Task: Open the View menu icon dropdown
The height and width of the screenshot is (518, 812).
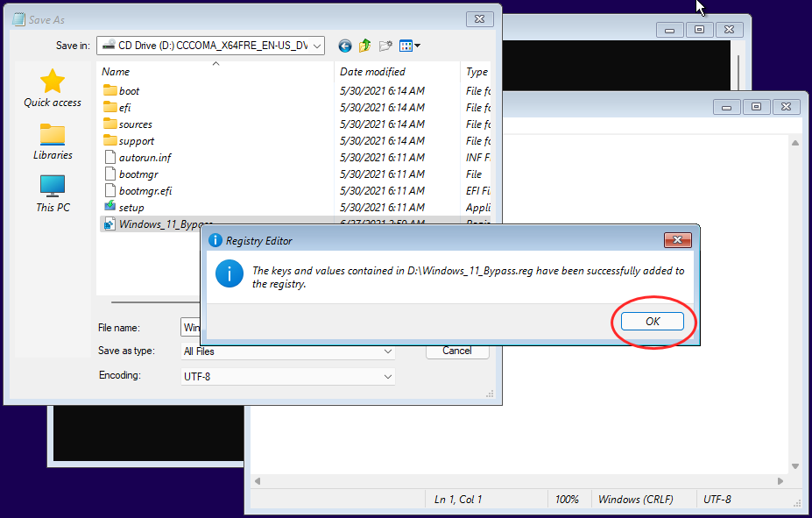Action: click(410, 46)
